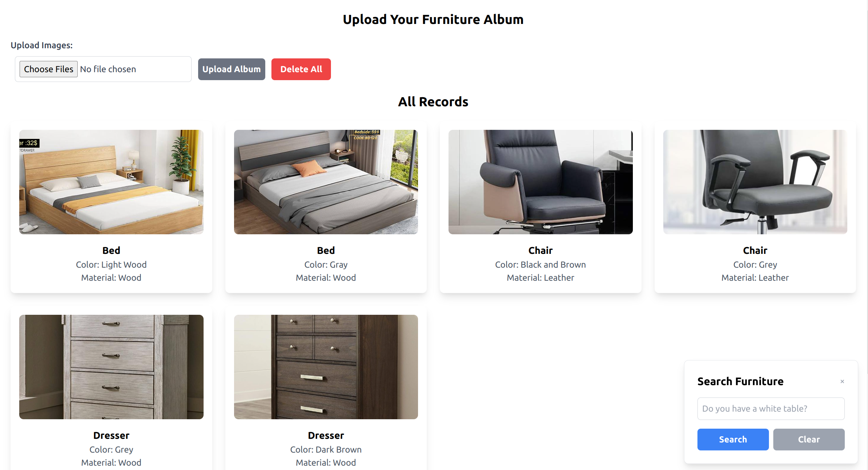Image resolution: width=868 pixels, height=470 pixels.
Task: Click the Choose Files button
Action: click(x=49, y=69)
